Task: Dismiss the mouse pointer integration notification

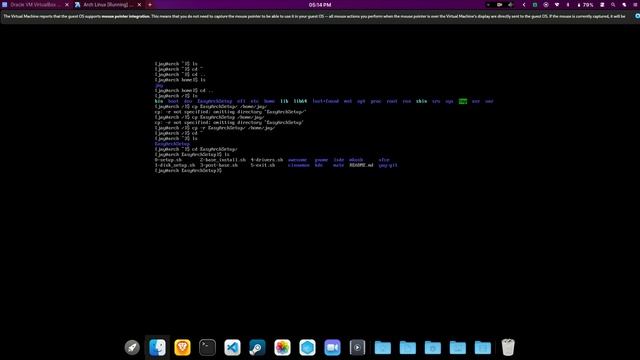Action: tap(637, 16)
